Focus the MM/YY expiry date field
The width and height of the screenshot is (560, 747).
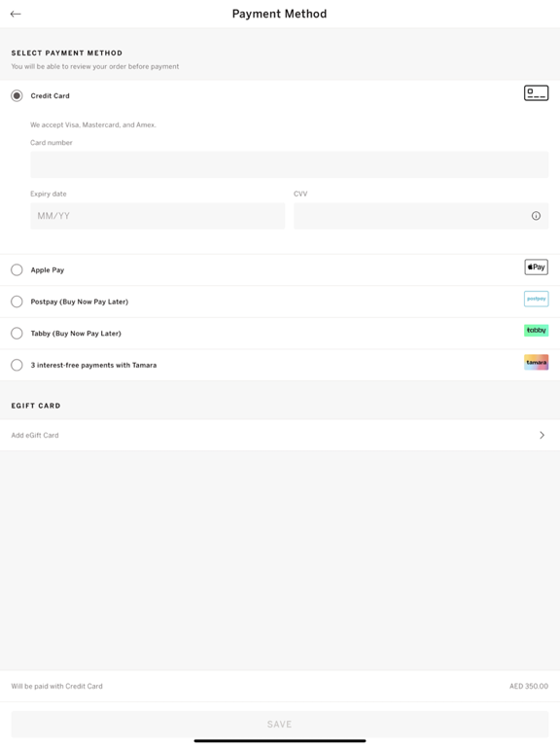tap(157, 216)
